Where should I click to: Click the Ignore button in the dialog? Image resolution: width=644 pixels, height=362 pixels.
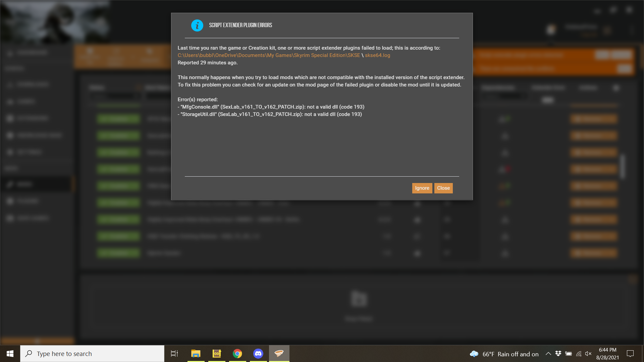422,188
